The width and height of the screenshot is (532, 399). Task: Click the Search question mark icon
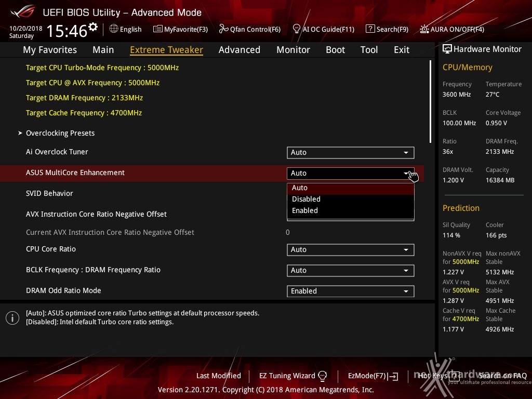370,29
